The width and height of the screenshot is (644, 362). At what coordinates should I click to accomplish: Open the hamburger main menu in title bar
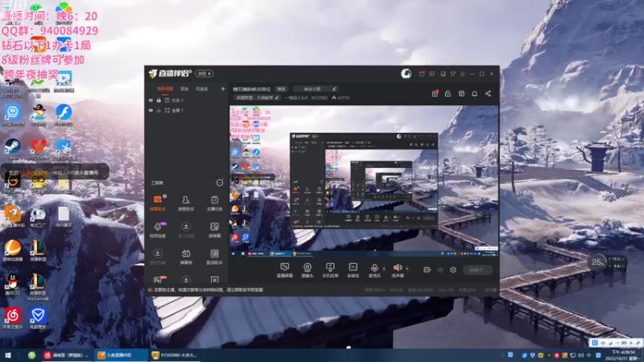tap(462, 74)
